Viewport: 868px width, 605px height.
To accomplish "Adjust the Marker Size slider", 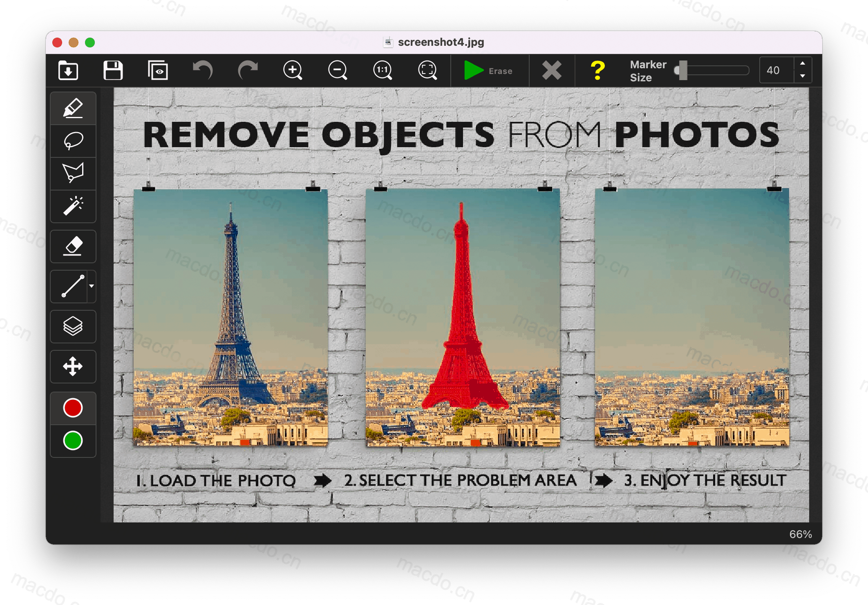I will pos(711,70).
